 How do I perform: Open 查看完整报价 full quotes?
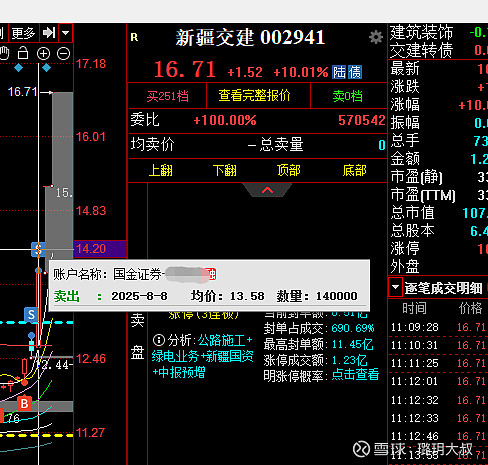coord(254,96)
